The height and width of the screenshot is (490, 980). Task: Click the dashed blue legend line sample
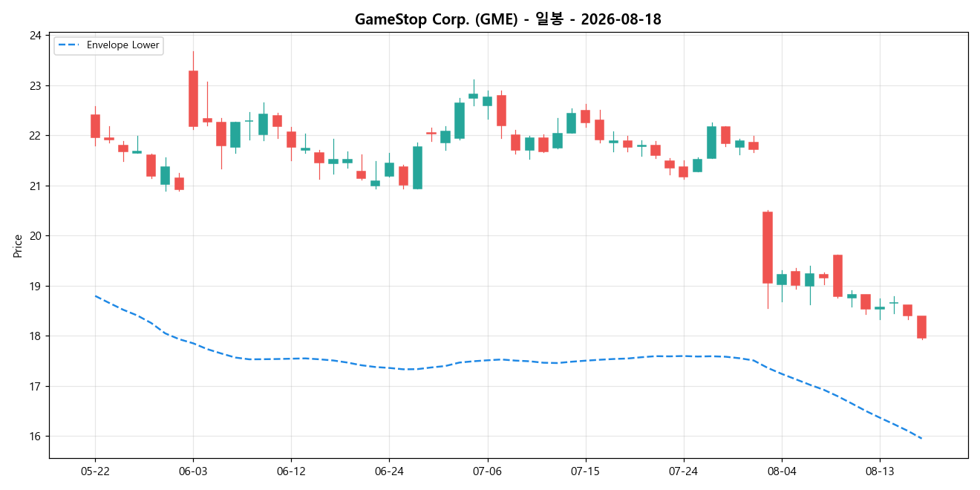coord(69,45)
